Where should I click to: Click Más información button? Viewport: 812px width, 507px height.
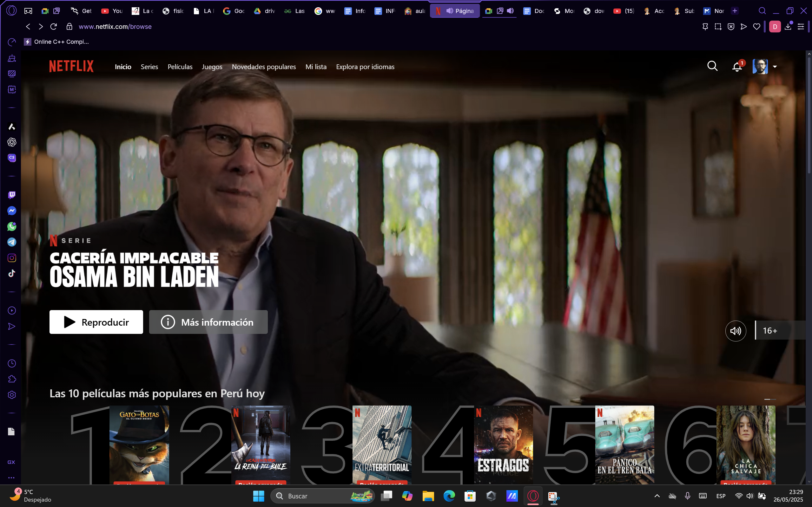[208, 322]
